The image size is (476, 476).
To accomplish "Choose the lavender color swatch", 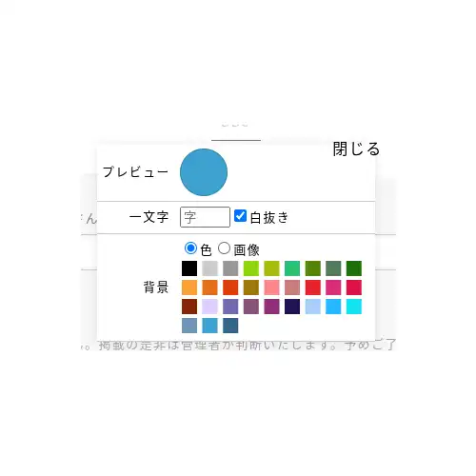I will [209, 307].
